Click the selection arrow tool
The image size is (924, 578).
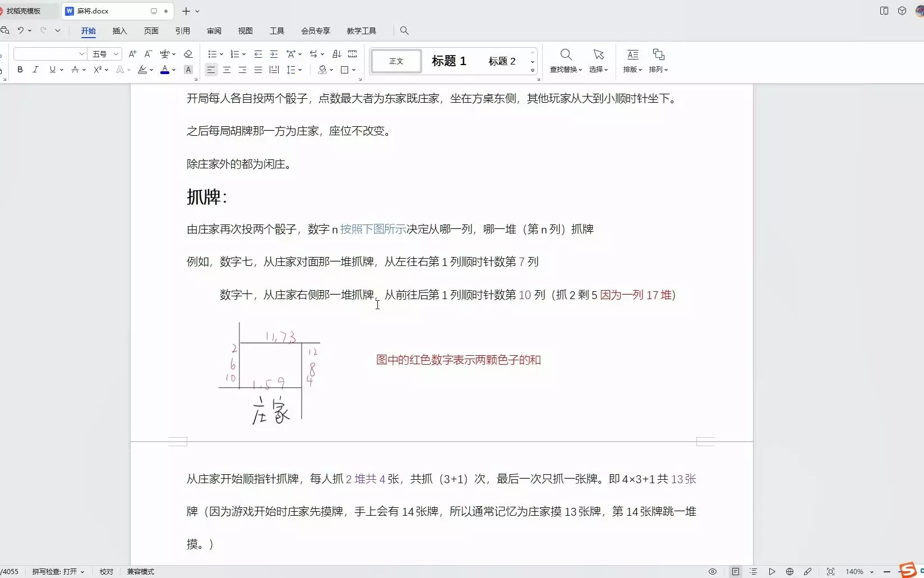598,61
